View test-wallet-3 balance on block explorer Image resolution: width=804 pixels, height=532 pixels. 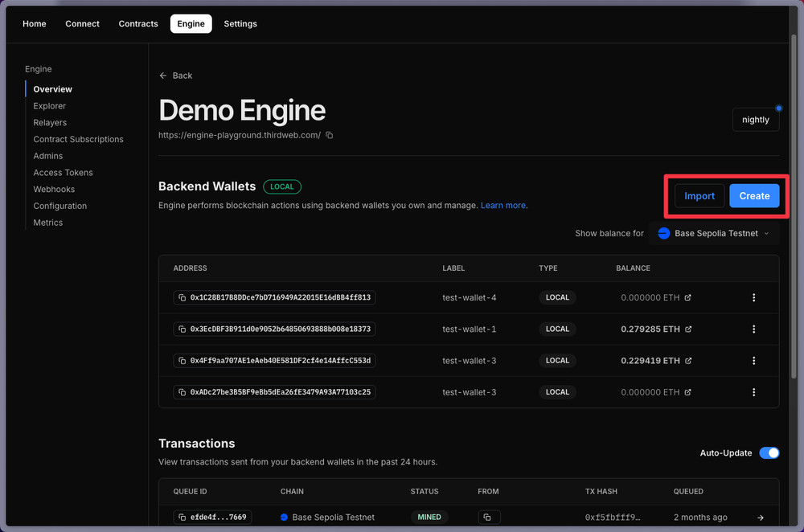point(688,360)
